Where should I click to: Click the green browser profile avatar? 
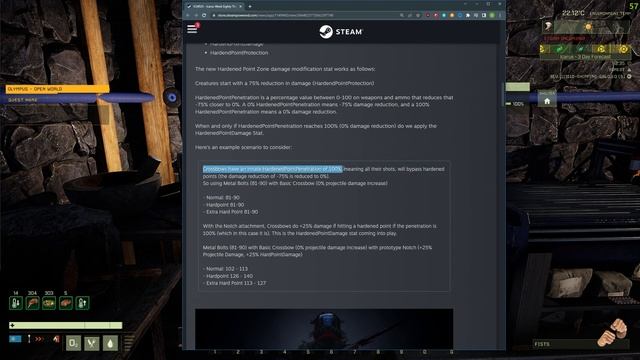[492, 15]
